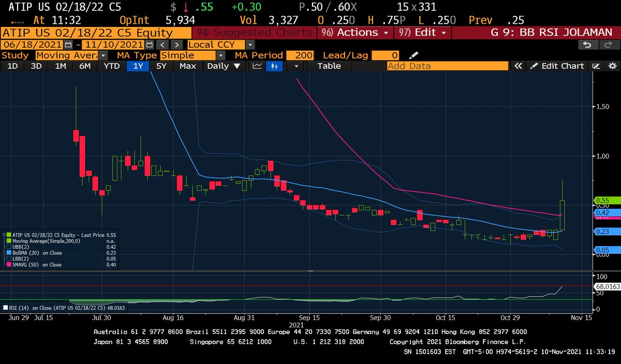Image resolution: width=621 pixels, height=364 pixels.
Task: Open chart settings gear icon
Action: 612,66
